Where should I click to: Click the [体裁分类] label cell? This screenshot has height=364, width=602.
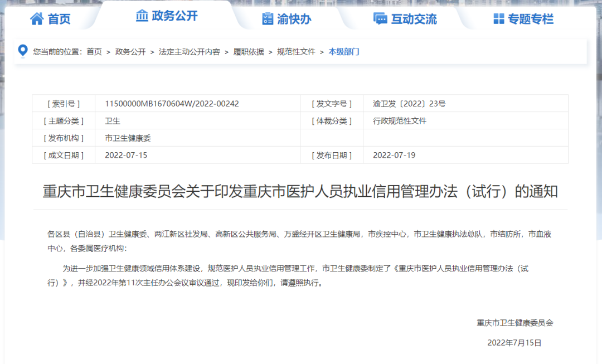coord(332,121)
